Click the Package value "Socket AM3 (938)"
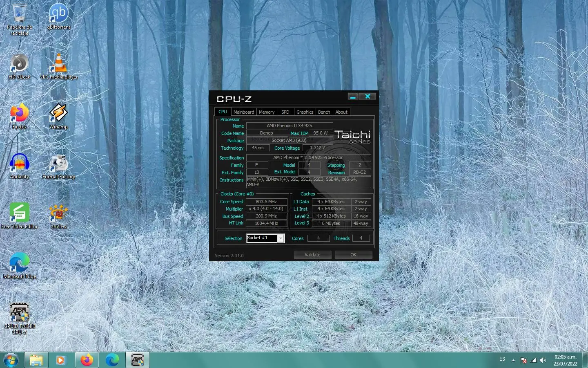The height and width of the screenshot is (368, 588). point(290,140)
